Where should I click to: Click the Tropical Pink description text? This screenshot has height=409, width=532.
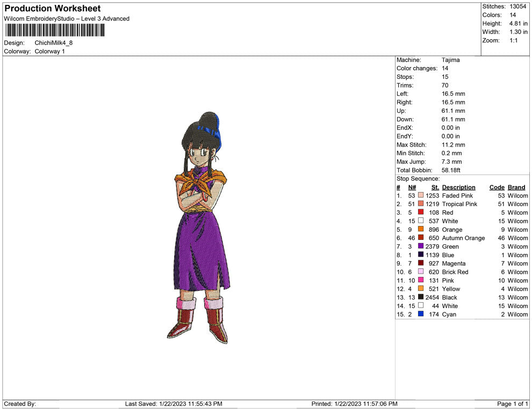coord(459,204)
